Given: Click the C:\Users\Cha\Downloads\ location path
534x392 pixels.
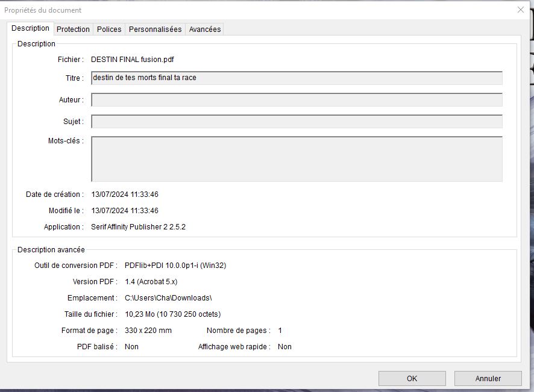Looking at the screenshot, I should [168, 298].
